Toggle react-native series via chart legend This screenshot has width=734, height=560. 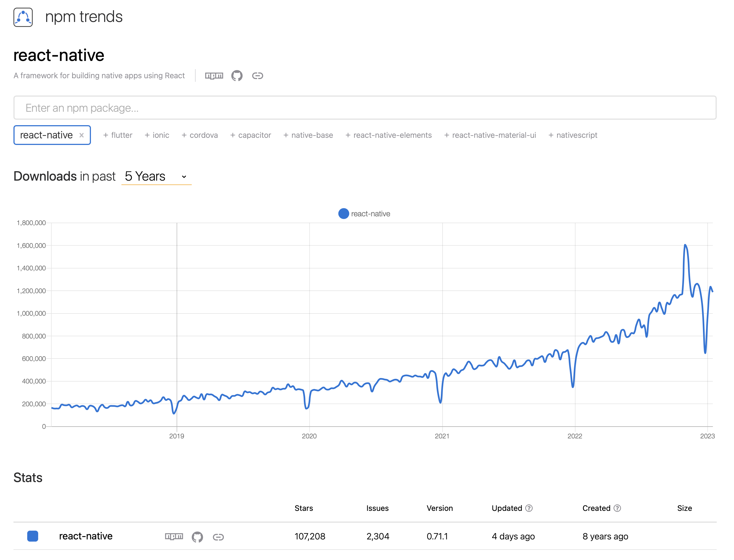(364, 214)
